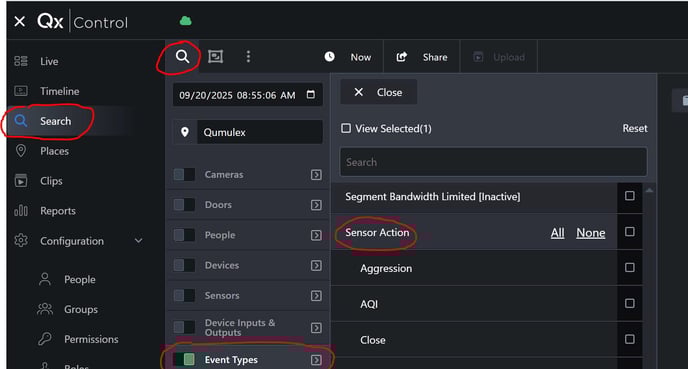The width and height of the screenshot is (688, 369).
Task: Click the Live grid icon in sidebar
Action: click(21, 61)
